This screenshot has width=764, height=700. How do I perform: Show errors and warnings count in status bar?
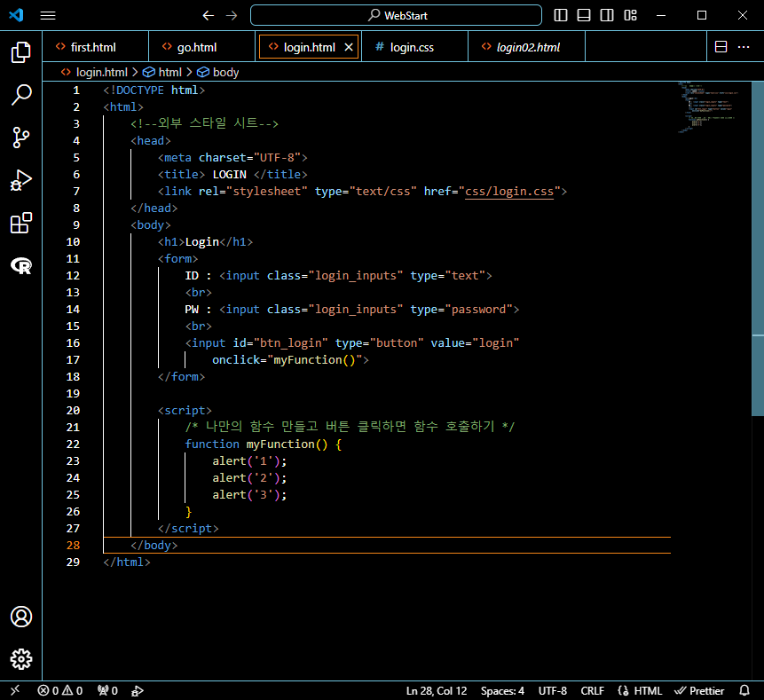(x=60, y=691)
